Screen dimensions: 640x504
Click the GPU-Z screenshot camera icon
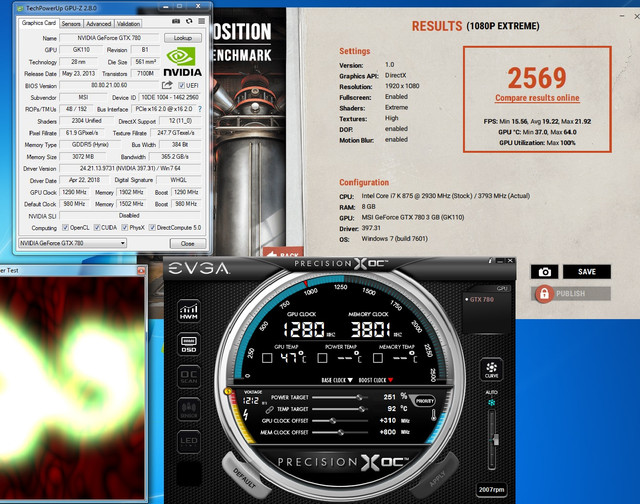point(176,21)
